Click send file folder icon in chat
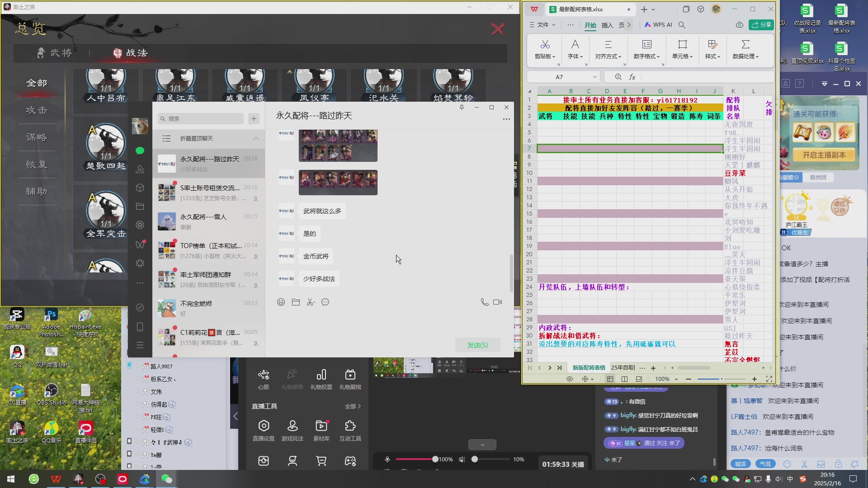 click(x=296, y=302)
